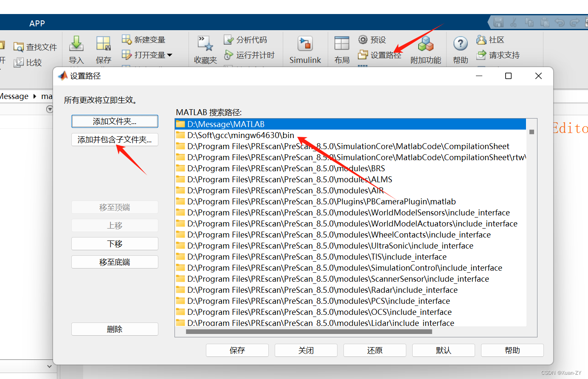Select path ending modules\BRS
The width and height of the screenshot is (588, 379).
[351, 168]
